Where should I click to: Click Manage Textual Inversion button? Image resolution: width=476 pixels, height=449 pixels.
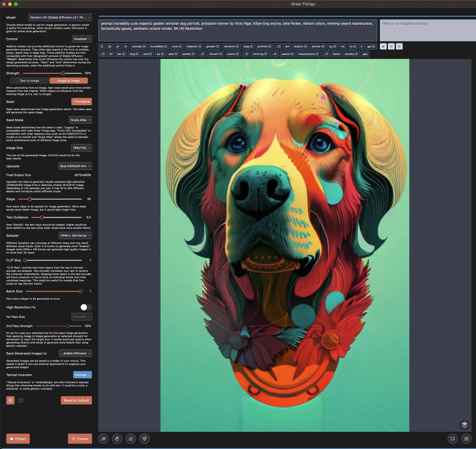[82, 375]
